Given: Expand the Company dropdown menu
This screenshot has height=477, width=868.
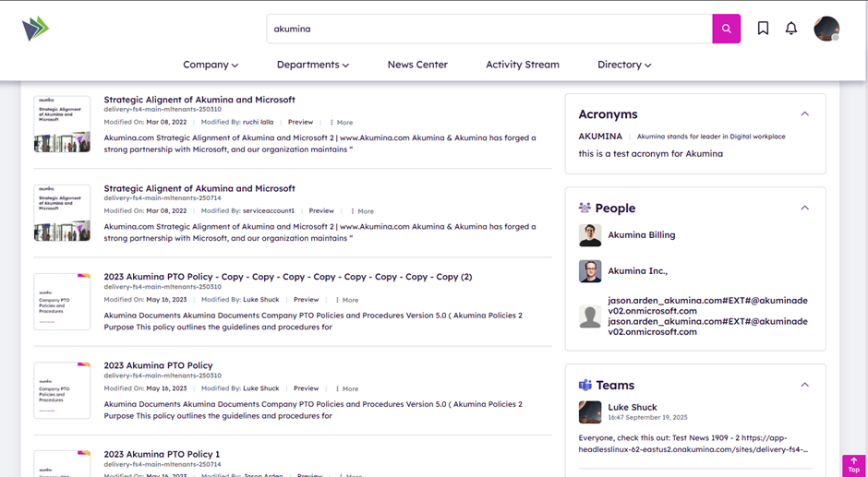Looking at the screenshot, I should pyautogui.click(x=211, y=65).
